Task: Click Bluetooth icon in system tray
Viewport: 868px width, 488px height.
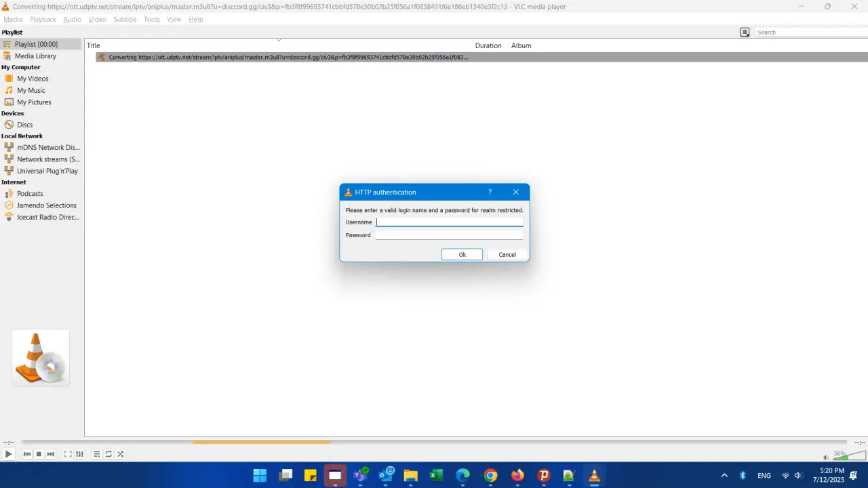Action: [743, 475]
